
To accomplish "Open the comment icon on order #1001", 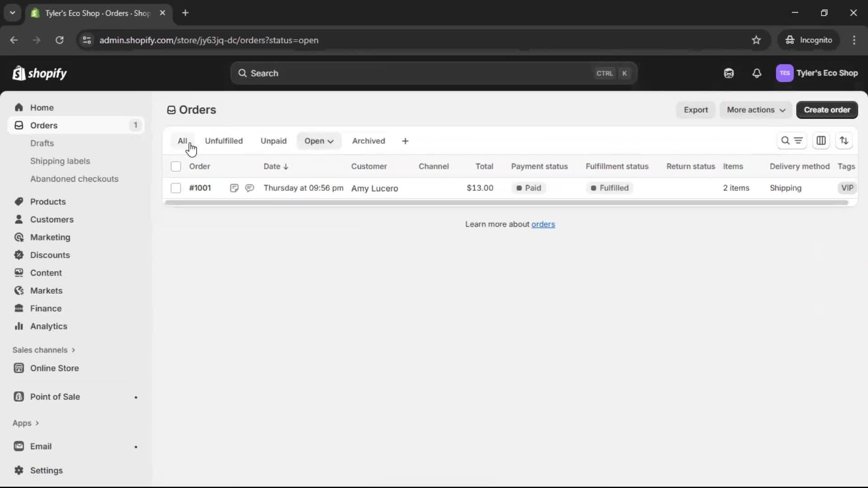I will 250,188.
